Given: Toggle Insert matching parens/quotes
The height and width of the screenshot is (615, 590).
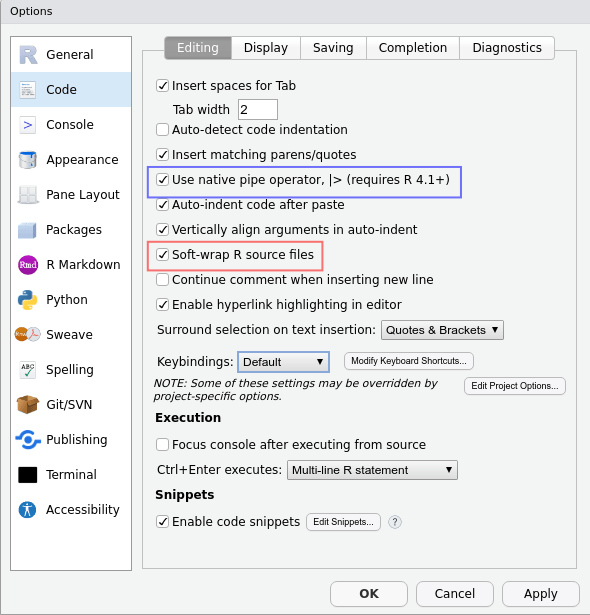Looking at the screenshot, I should [x=162, y=155].
